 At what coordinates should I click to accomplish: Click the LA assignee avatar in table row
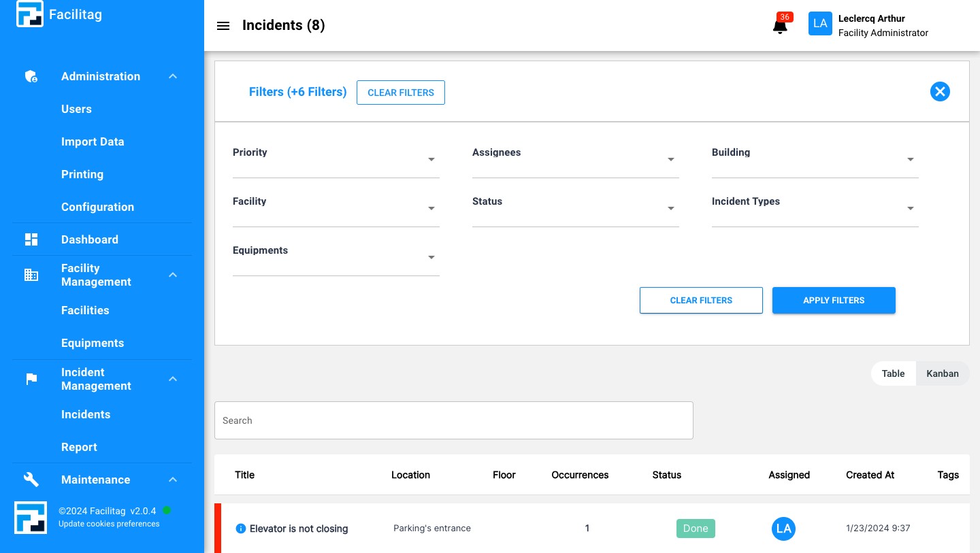(x=783, y=529)
